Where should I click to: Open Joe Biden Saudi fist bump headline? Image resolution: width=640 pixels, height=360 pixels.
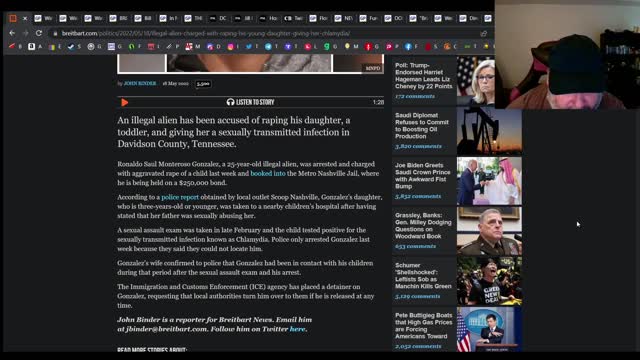point(422,176)
